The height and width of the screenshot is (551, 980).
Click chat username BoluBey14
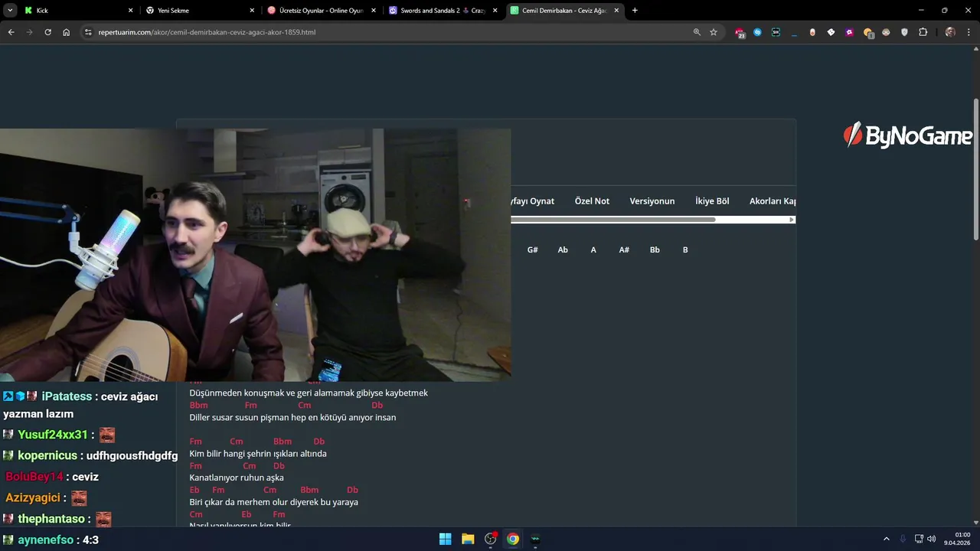34,477
